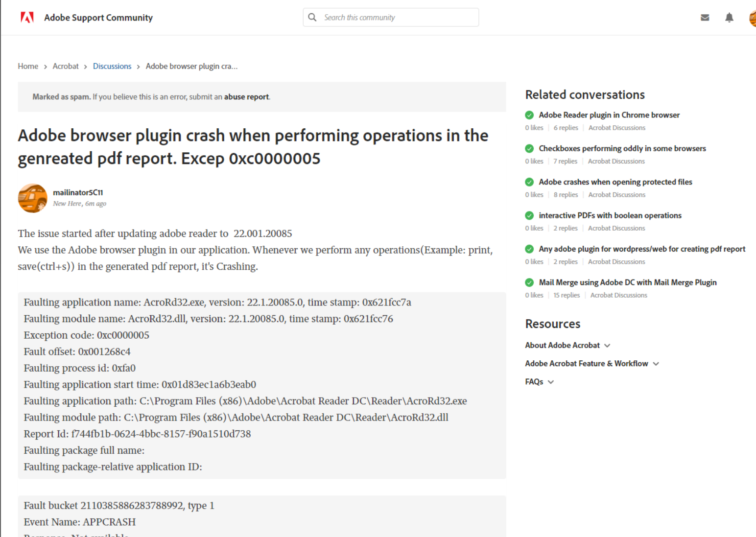Focus the Search this community field

(391, 17)
